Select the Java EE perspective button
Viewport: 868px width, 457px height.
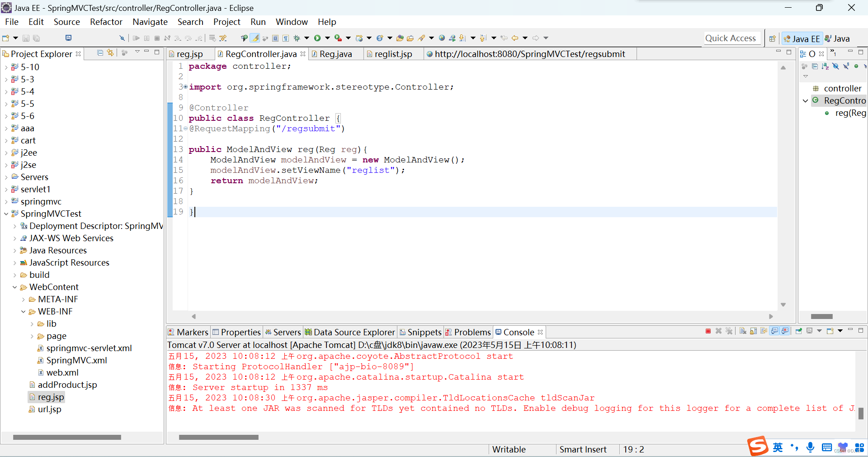click(802, 38)
